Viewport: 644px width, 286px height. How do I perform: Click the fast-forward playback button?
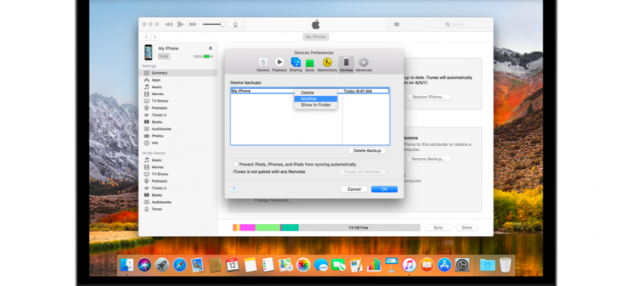click(192, 24)
